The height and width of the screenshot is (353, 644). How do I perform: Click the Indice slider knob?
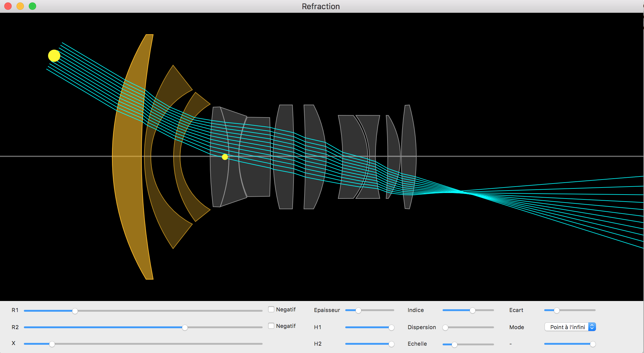tap(473, 310)
